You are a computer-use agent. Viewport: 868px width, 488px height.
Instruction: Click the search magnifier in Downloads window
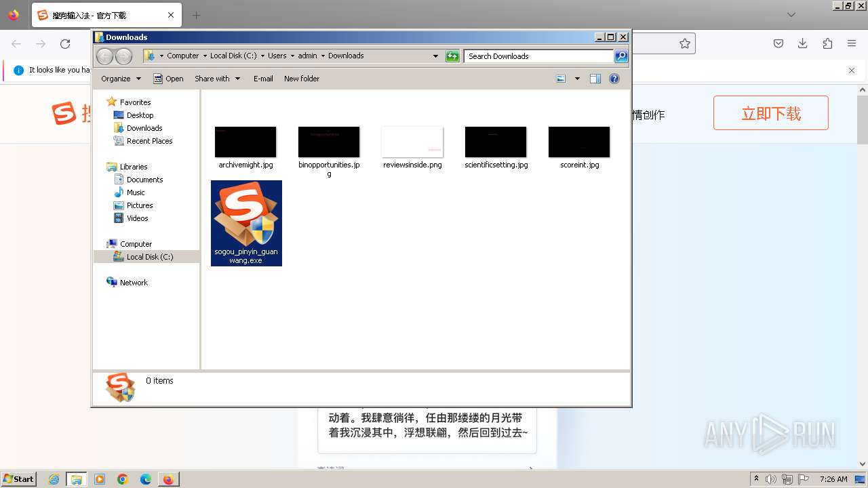[621, 56]
